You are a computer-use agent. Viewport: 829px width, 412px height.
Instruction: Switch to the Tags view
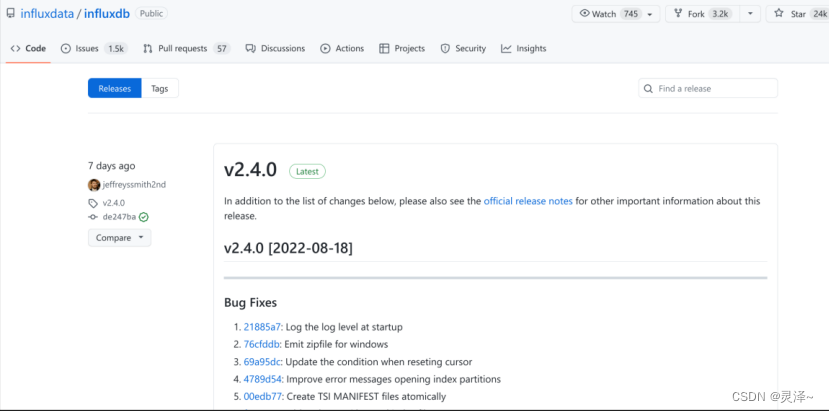160,88
